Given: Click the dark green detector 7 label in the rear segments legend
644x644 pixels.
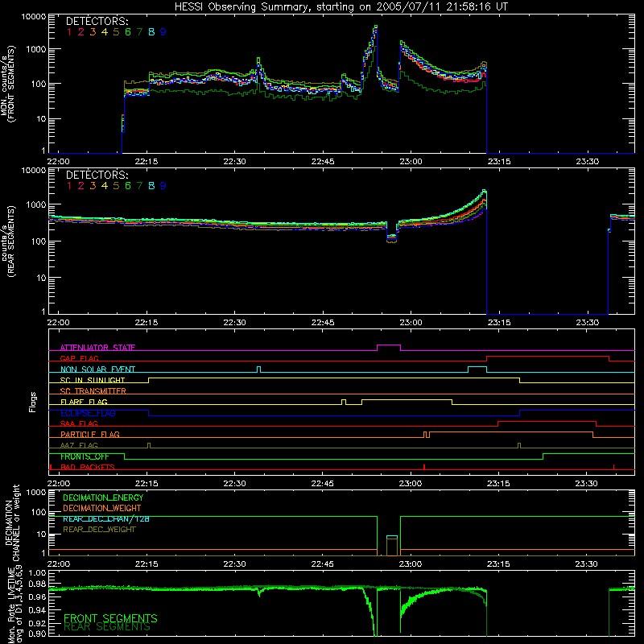Looking at the screenshot, I should (x=139, y=186).
